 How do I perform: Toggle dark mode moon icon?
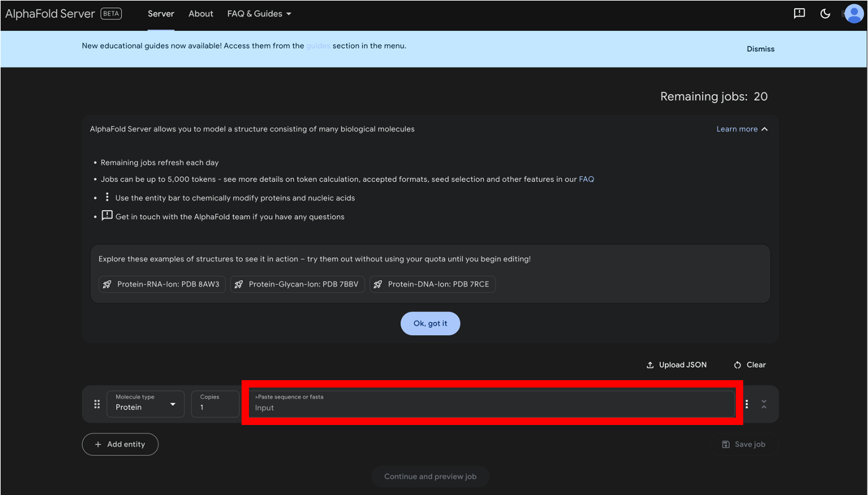point(825,14)
